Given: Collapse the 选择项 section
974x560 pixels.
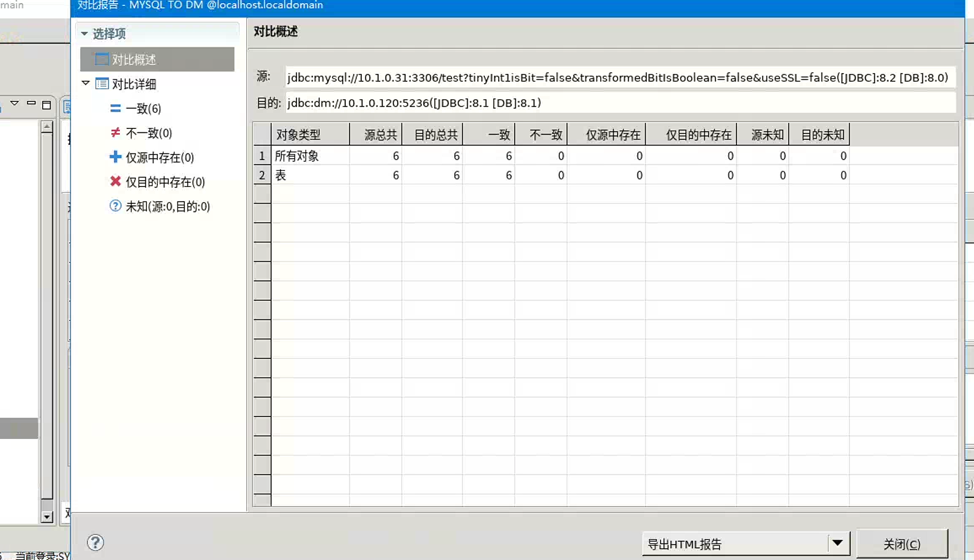Looking at the screenshot, I should coord(84,34).
